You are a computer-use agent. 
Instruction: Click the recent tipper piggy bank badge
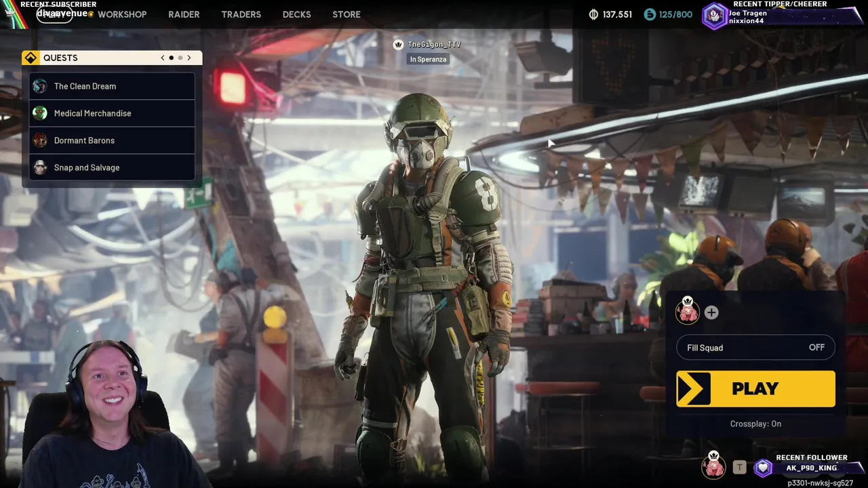[715, 16]
